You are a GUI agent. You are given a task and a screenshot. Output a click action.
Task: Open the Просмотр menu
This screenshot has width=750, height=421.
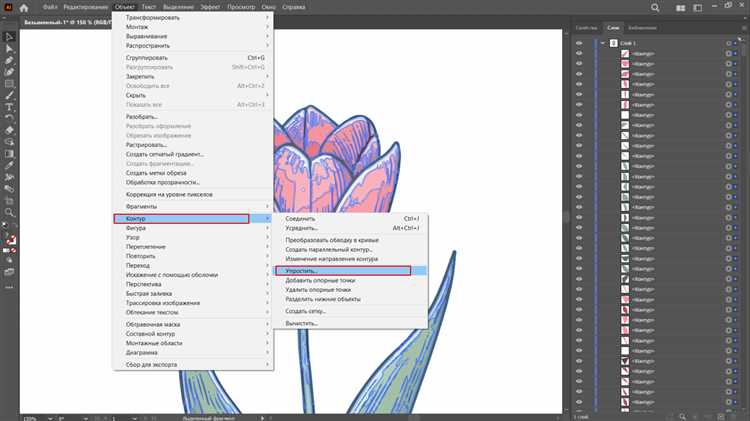pos(241,7)
